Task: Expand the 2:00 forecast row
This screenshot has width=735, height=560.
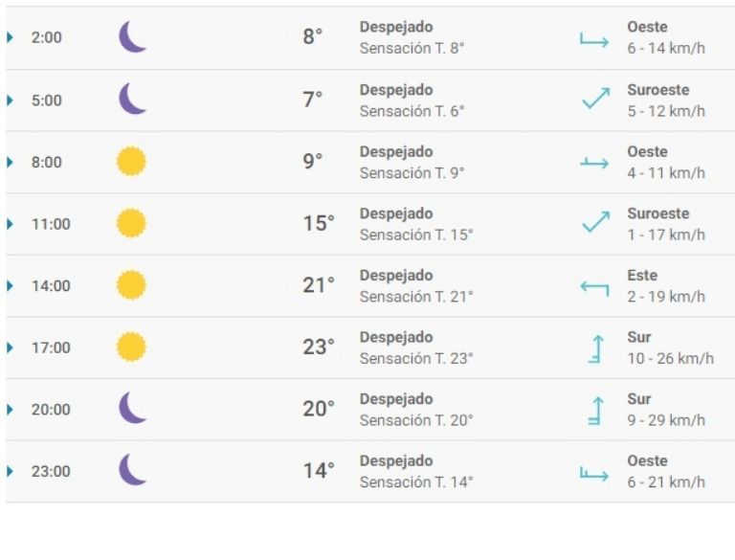Action: (11, 38)
